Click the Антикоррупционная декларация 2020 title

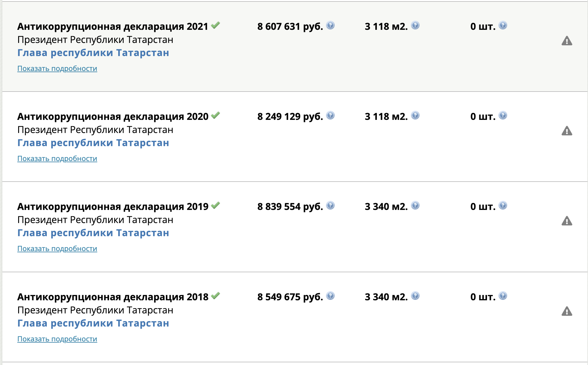[113, 117]
